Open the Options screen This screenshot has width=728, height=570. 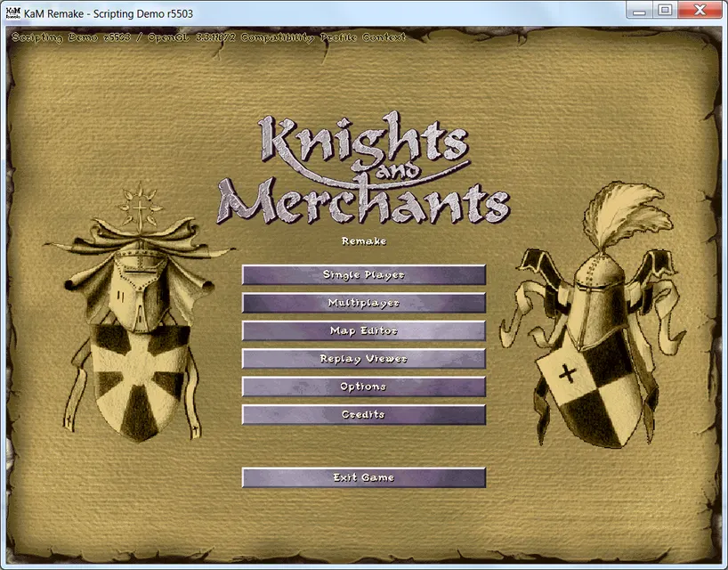pos(363,386)
